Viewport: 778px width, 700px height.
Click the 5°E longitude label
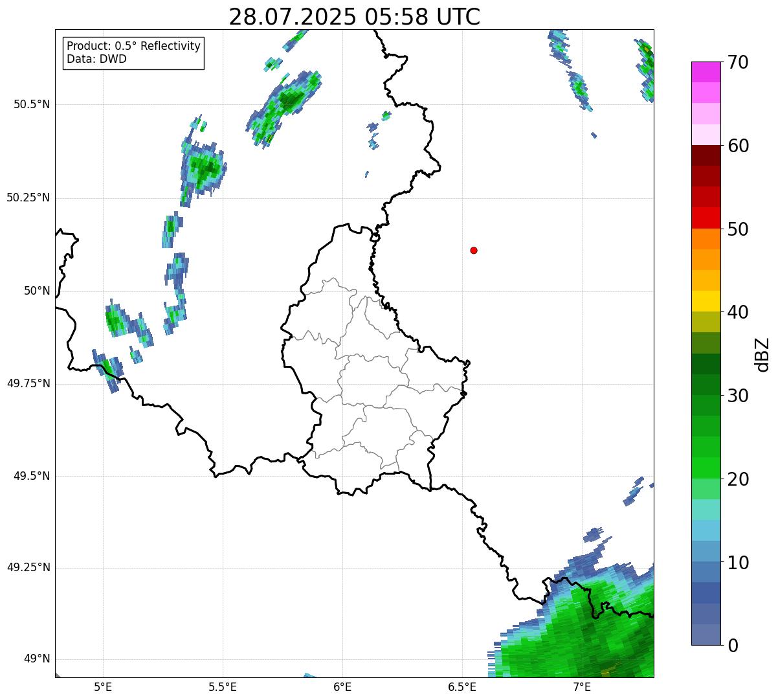103,686
